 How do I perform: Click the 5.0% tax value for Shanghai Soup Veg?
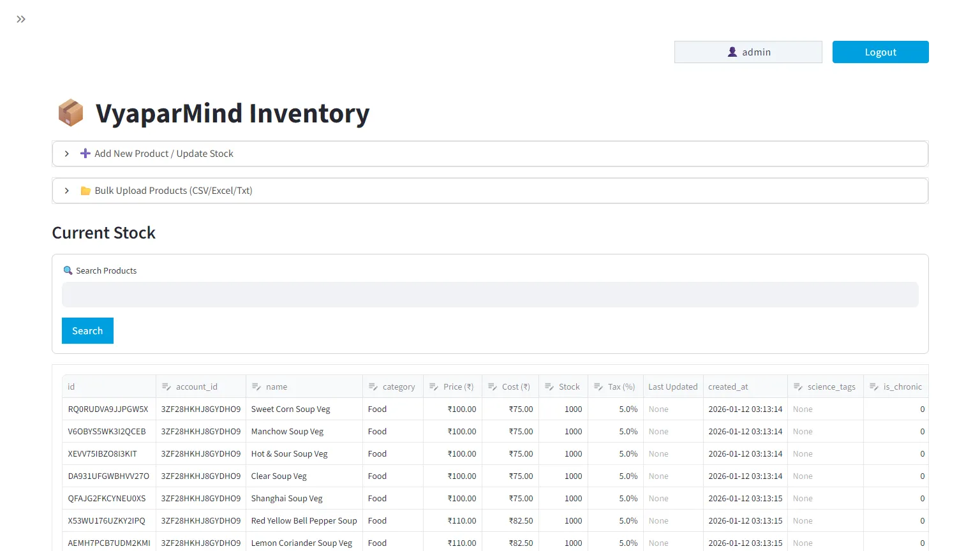(x=616, y=498)
